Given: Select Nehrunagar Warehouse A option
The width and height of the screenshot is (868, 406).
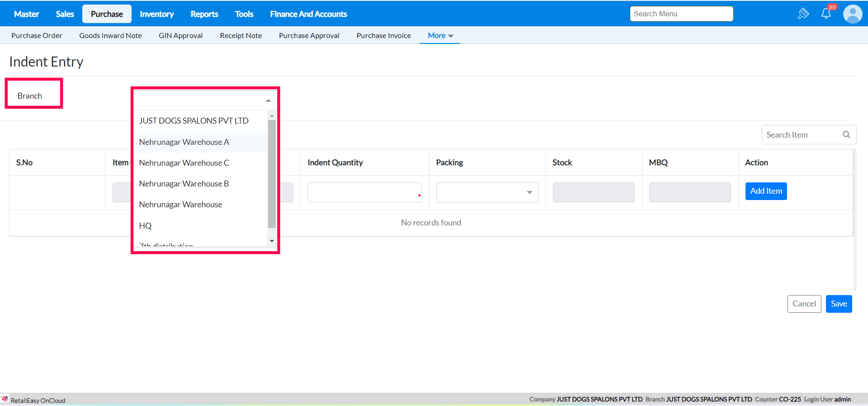Looking at the screenshot, I should tap(201, 142).
